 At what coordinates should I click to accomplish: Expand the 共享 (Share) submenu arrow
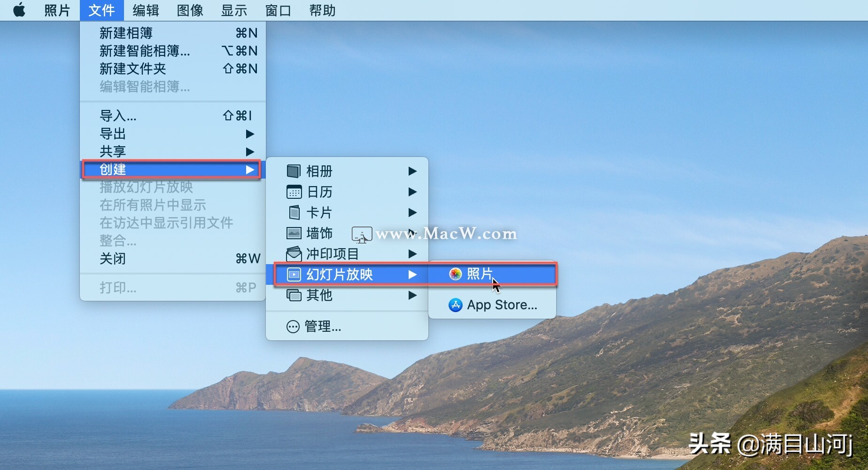click(x=250, y=151)
